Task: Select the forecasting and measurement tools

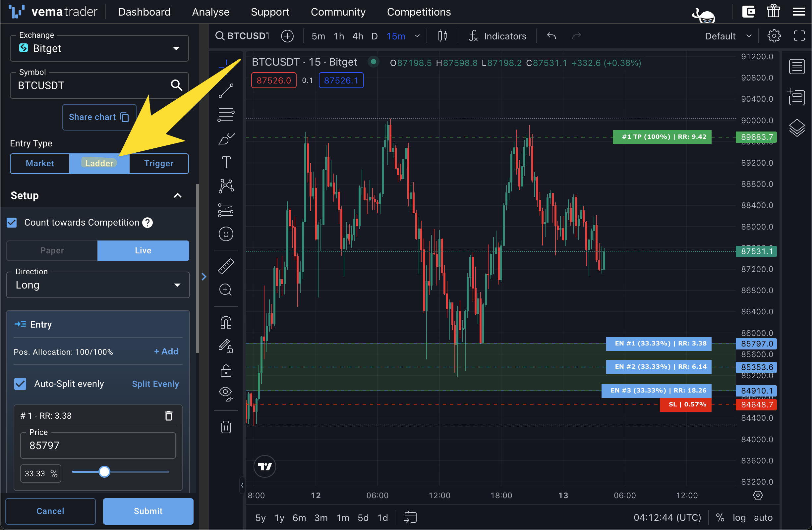Action: coord(226,210)
